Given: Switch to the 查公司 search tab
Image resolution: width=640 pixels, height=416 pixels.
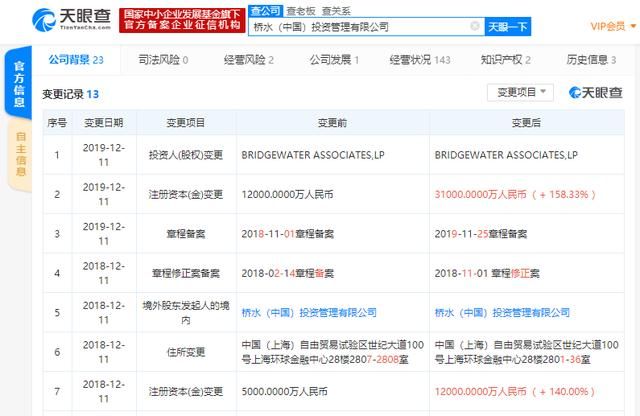Looking at the screenshot, I should 265,11.
